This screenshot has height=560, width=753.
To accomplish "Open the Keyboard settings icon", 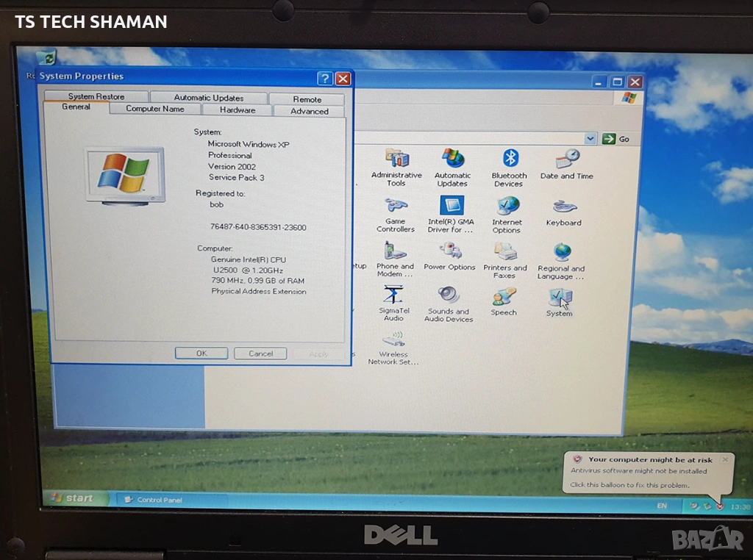I will coord(564,207).
